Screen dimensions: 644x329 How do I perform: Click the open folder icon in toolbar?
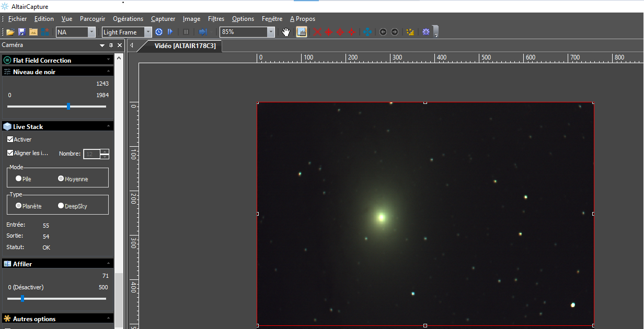click(x=10, y=32)
